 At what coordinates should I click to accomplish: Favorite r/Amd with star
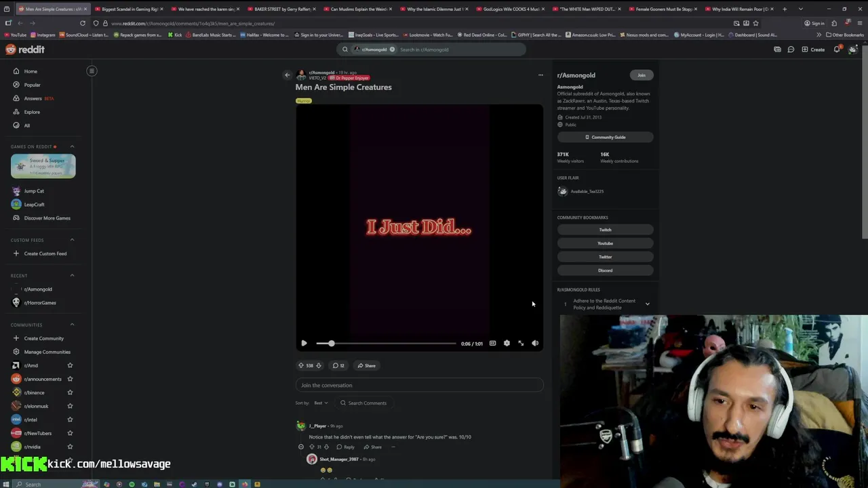pyautogui.click(x=70, y=365)
